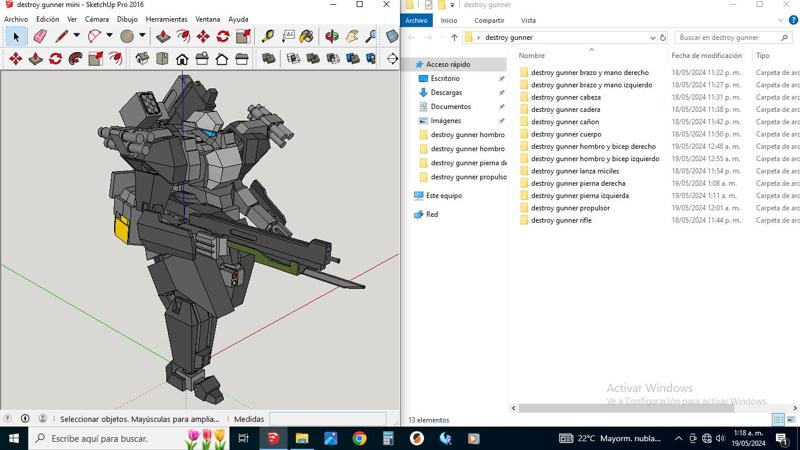
Task: Open Explorer help question mark icon
Action: pyautogui.click(x=793, y=20)
